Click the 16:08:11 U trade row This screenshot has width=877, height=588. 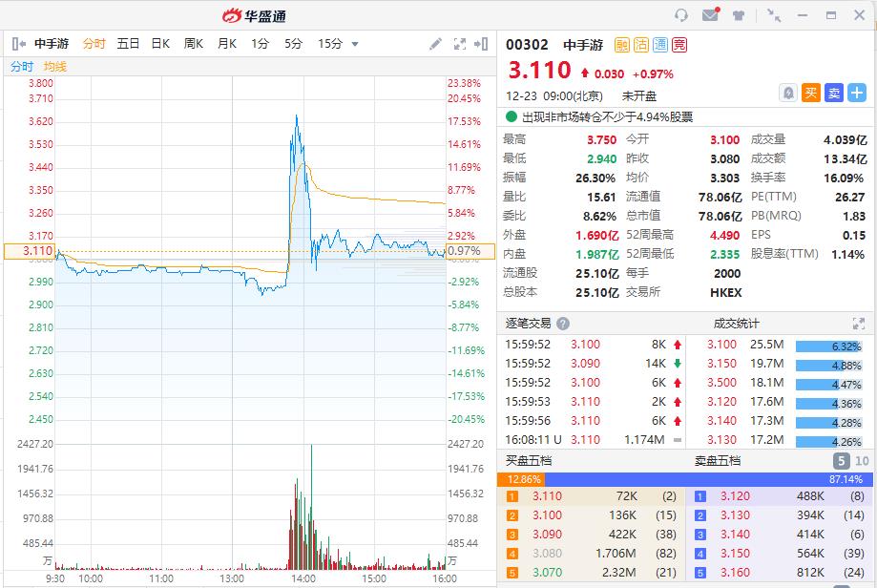coord(594,440)
